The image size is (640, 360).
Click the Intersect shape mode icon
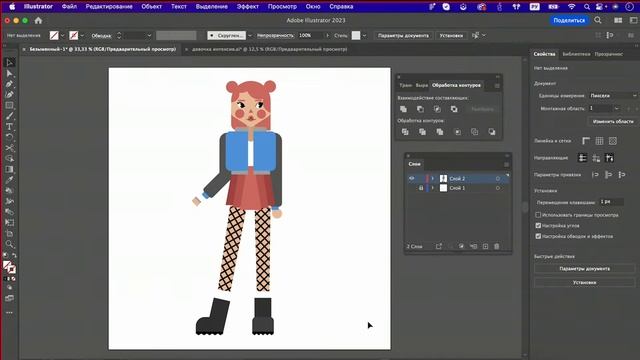click(x=437, y=109)
